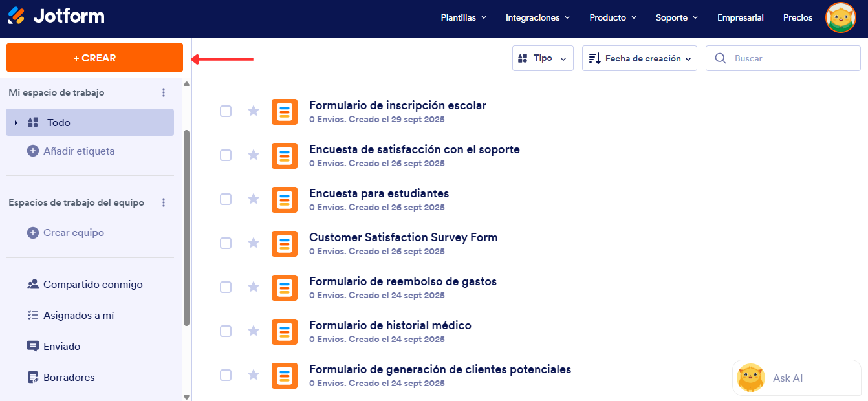Open the Plantillas menu
Screen dimensions: 868x401
463,17
